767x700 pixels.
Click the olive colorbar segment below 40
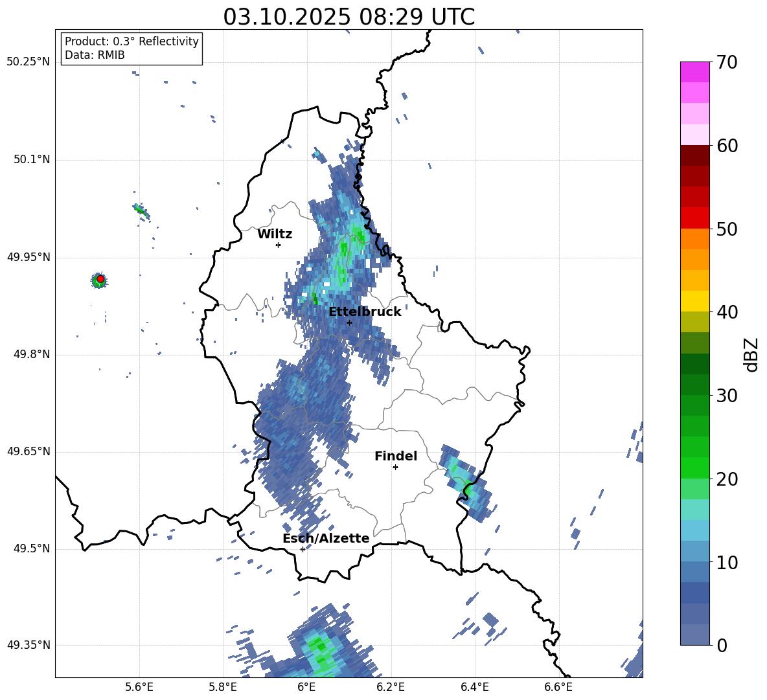click(x=694, y=322)
